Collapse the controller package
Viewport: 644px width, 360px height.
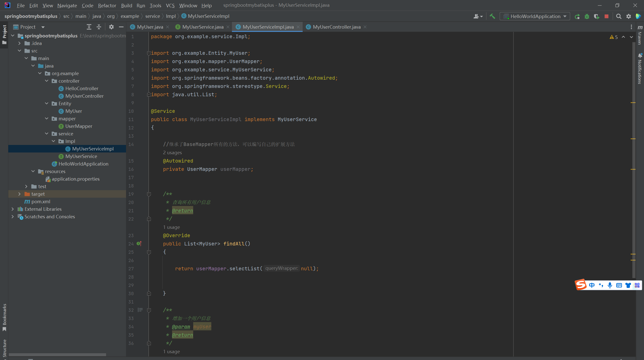47,81
